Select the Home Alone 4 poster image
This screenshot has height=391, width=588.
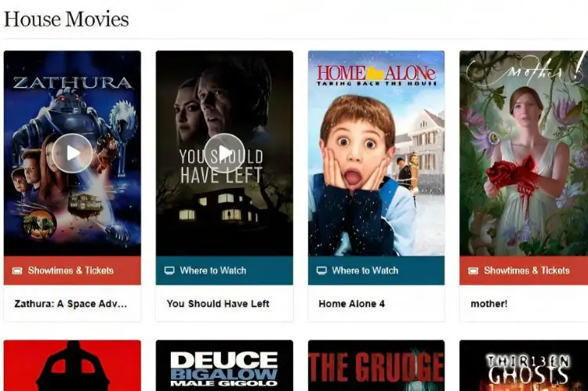tap(376, 154)
